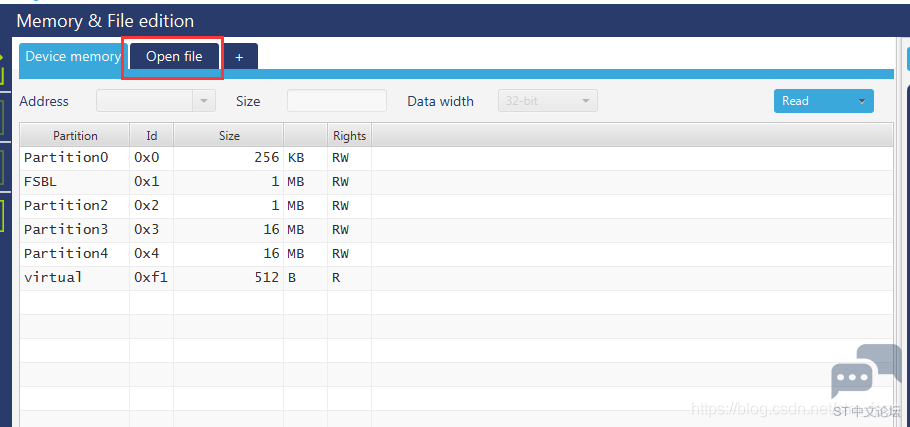Click the Size column header in the table
Screen dimensions: 910x427
229,135
